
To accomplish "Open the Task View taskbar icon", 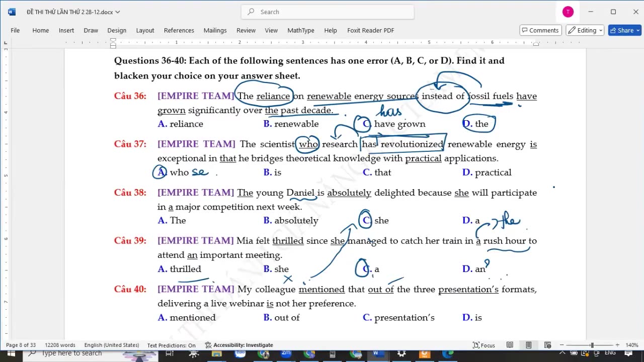I will pyautogui.click(x=170, y=354).
